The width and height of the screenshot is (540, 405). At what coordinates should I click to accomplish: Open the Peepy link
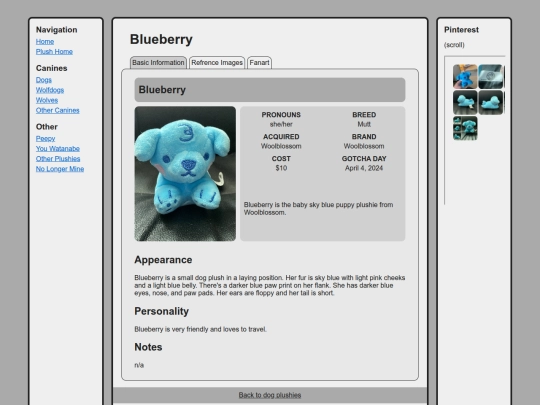coord(45,138)
